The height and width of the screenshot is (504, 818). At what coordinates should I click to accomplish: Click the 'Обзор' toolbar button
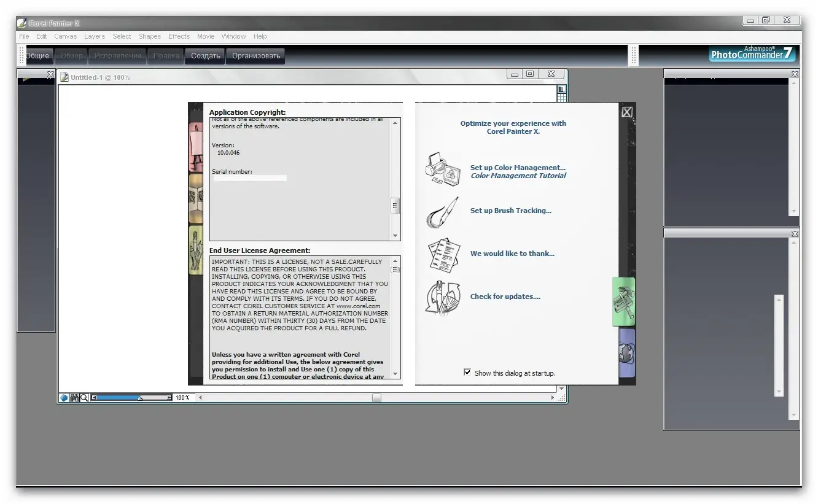tap(72, 56)
